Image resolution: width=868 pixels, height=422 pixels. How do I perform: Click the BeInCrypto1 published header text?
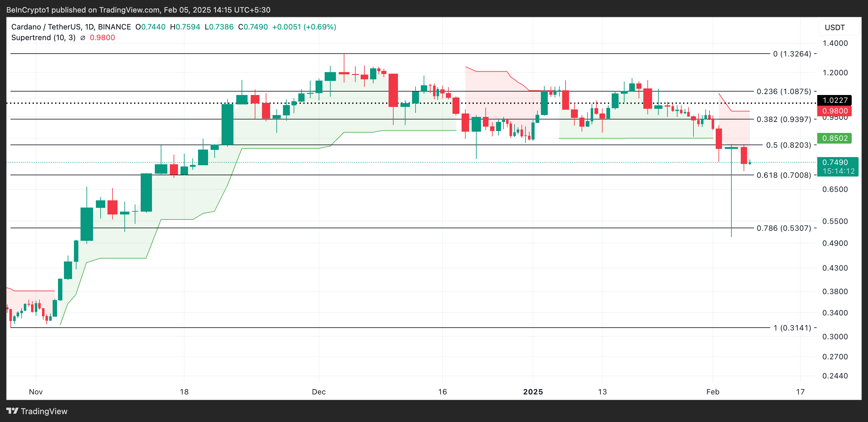point(138,10)
